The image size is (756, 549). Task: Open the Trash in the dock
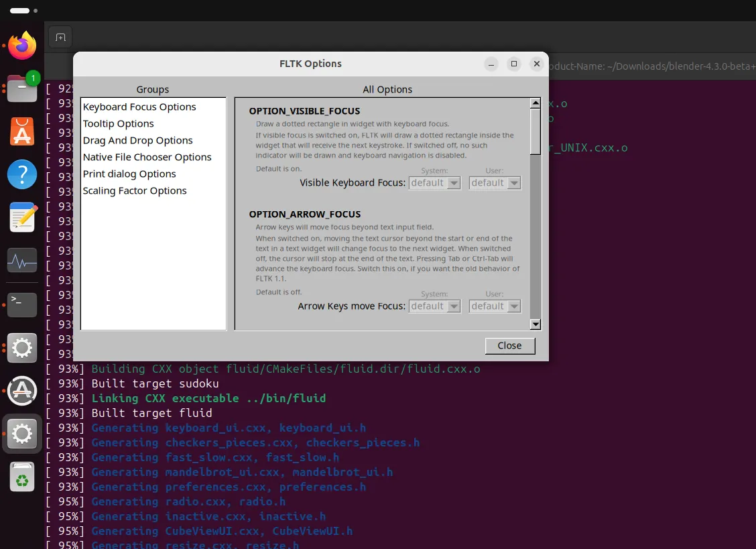click(x=22, y=477)
